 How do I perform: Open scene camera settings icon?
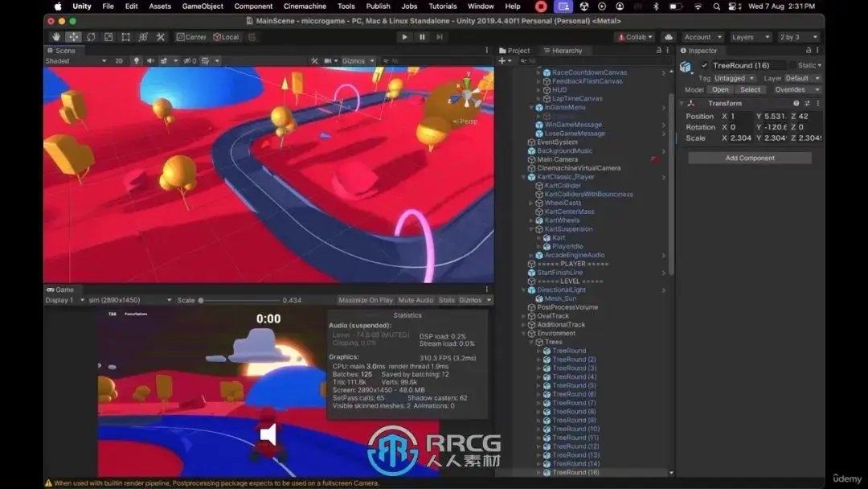(328, 61)
